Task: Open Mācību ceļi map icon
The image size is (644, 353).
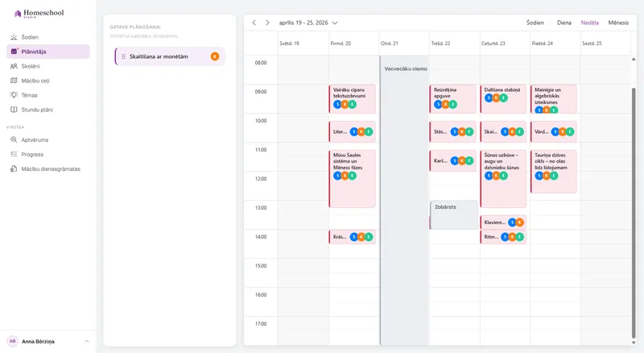Action: [14, 81]
